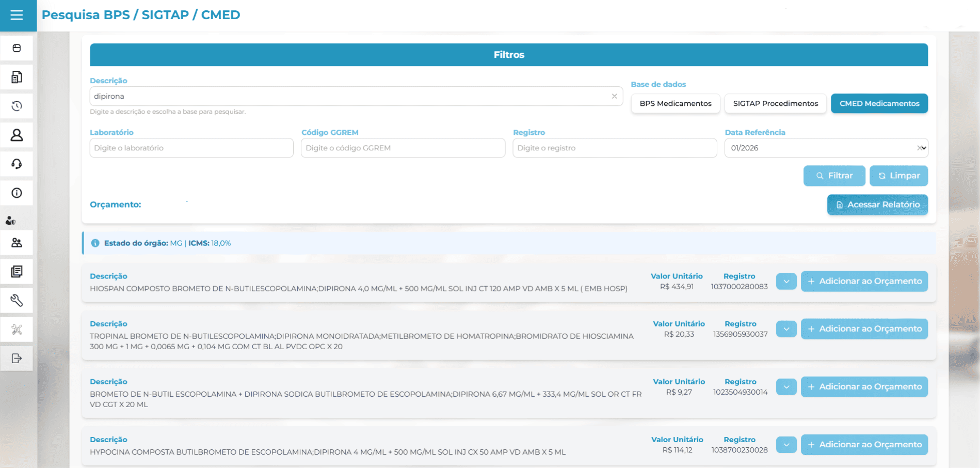980x468 pixels.
Task: Open the history clock sidebar icon
Action: 17,106
